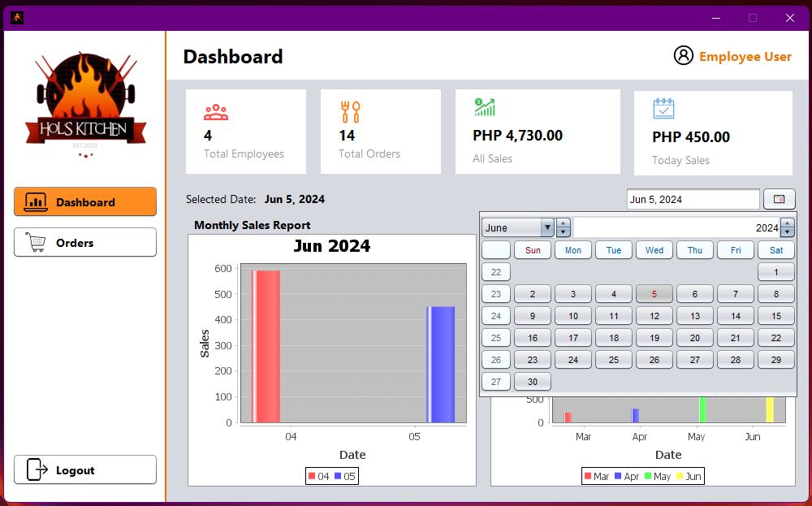Click the shopping cart icon on Orders
Screen dimensions: 812x506
36,242
